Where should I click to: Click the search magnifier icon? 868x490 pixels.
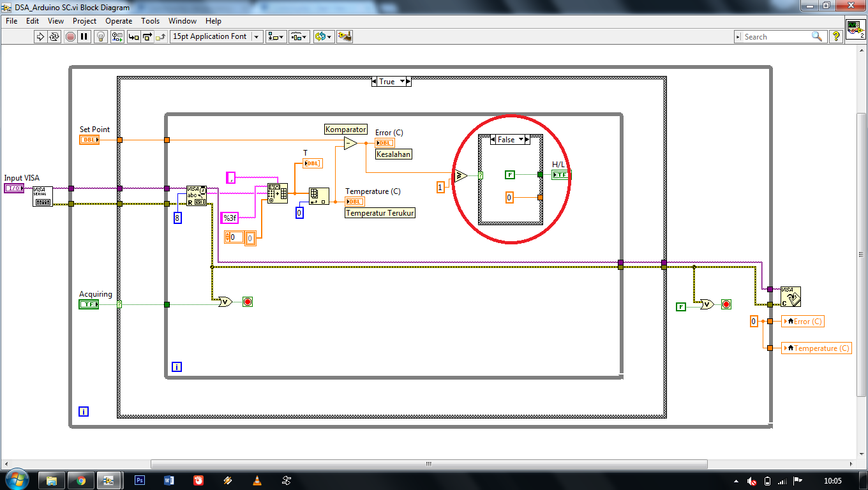[817, 36]
